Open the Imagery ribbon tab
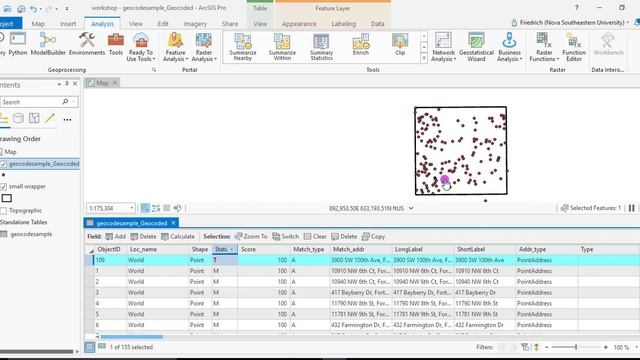The height and width of the screenshot is (360, 640). (195, 24)
